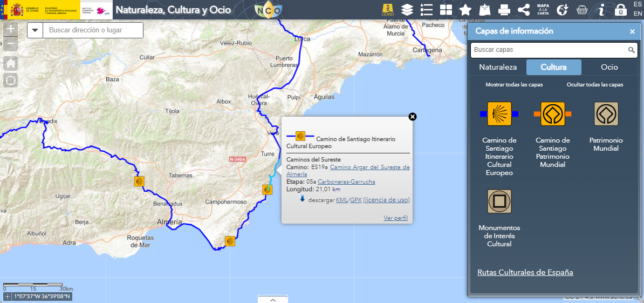
Task: Toggle Camino de Santiago Patrimonio Mundial layer
Action: [x=553, y=114]
